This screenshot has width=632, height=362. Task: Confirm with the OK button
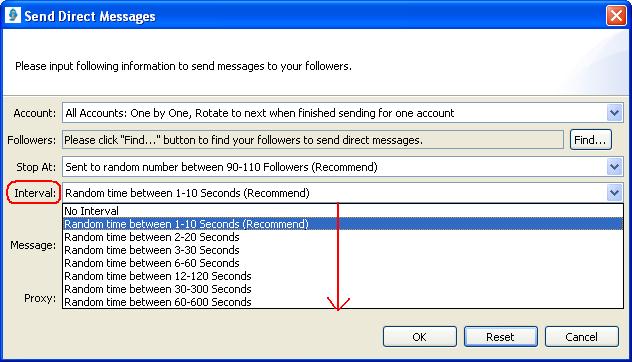[420, 337]
